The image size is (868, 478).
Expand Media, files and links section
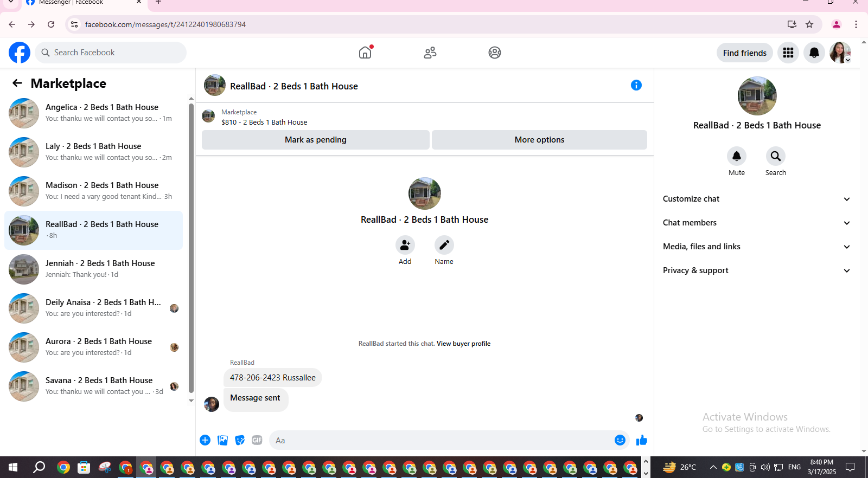click(x=756, y=247)
